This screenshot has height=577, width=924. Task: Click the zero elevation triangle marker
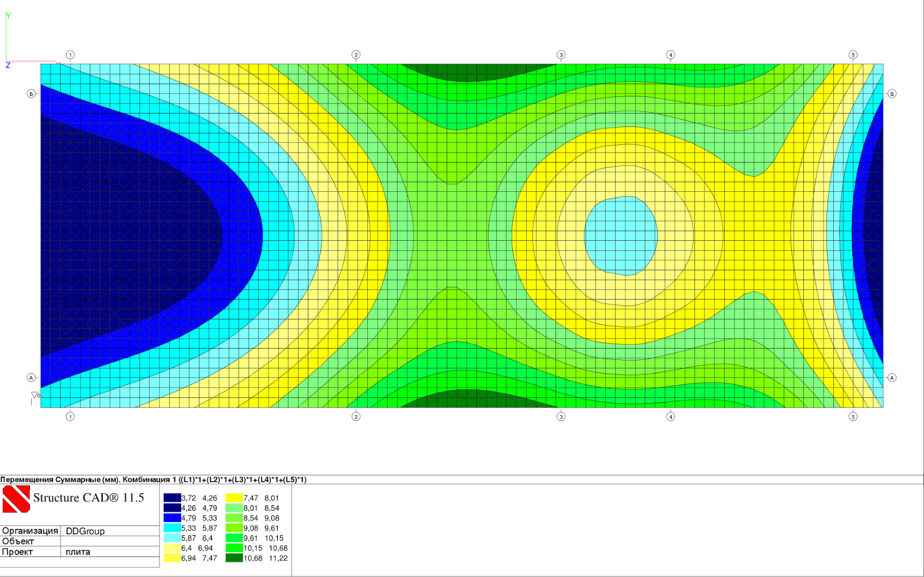click(x=35, y=396)
